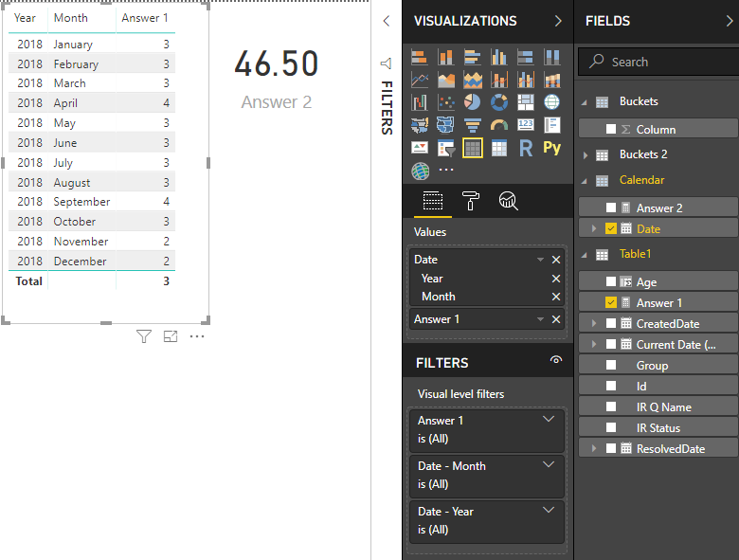
Task: Uncheck the Date field in Calendar
Action: click(611, 228)
